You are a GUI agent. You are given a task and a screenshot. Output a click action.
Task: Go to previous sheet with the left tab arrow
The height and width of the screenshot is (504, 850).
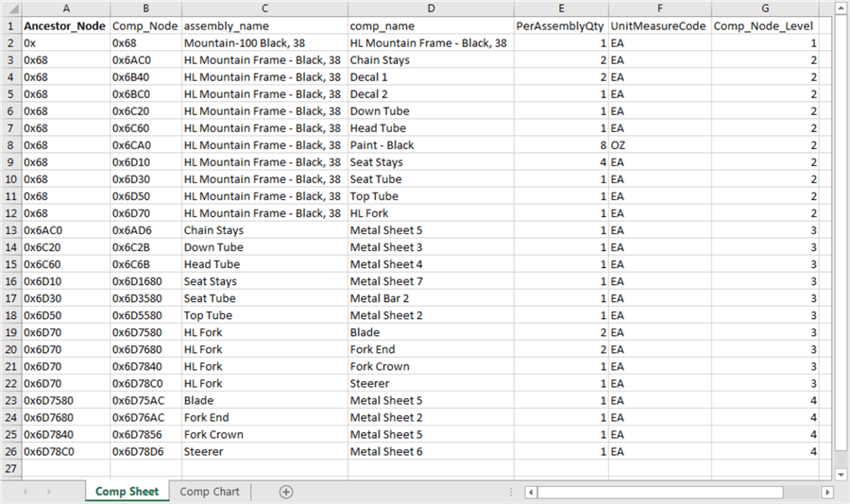(x=25, y=492)
